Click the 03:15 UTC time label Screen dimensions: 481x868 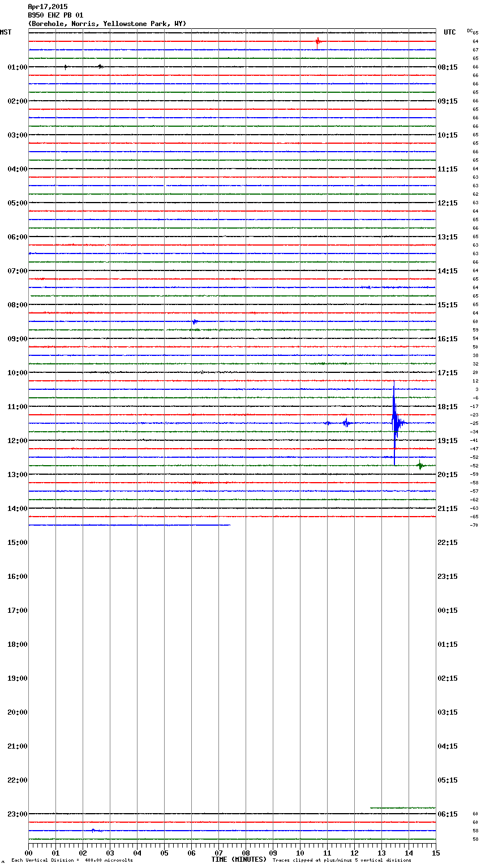tap(448, 712)
